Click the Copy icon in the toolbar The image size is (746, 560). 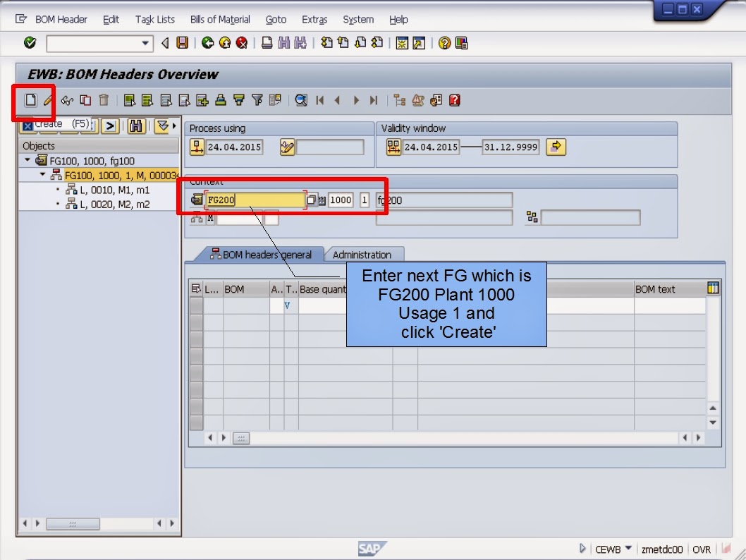pos(85,100)
